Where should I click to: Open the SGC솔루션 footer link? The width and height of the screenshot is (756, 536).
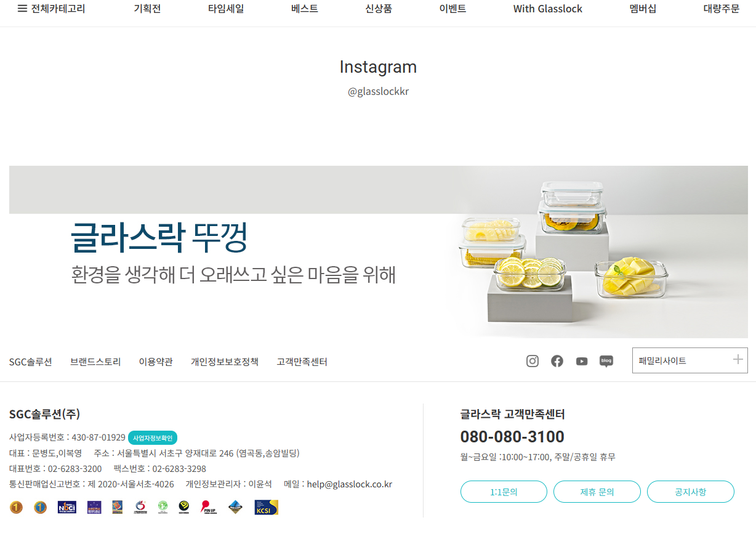coord(31,362)
